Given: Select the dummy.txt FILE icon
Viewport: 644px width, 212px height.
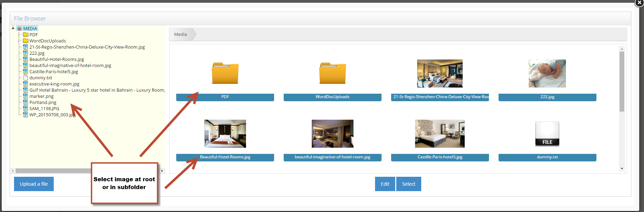Looking at the screenshot, I should (547, 134).
